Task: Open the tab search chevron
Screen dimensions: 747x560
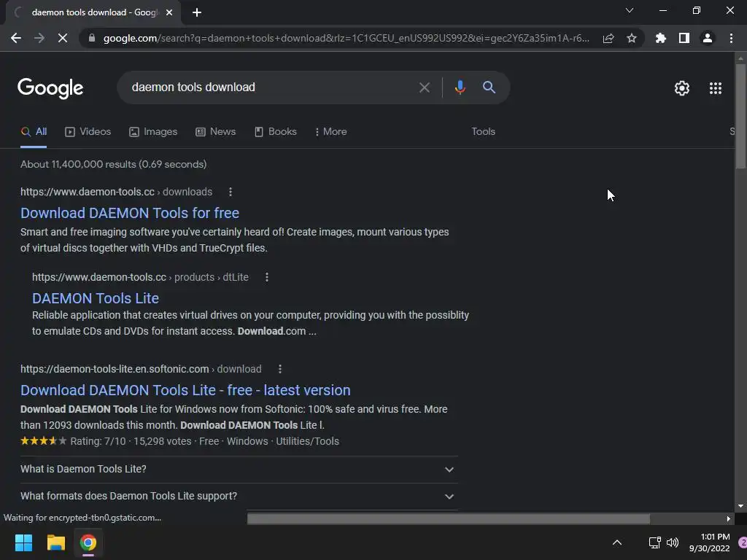Action: (x=630, y=10)
